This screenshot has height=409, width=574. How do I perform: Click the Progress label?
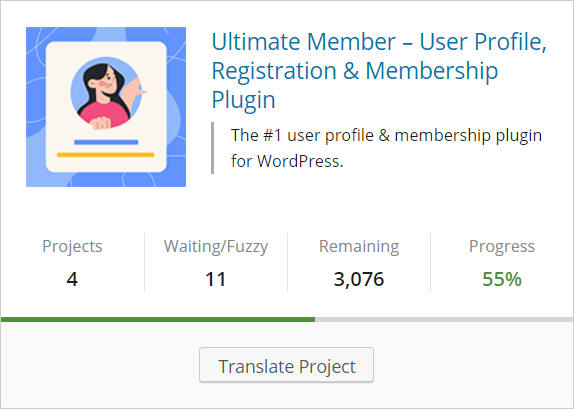click(x=502, y=246)
